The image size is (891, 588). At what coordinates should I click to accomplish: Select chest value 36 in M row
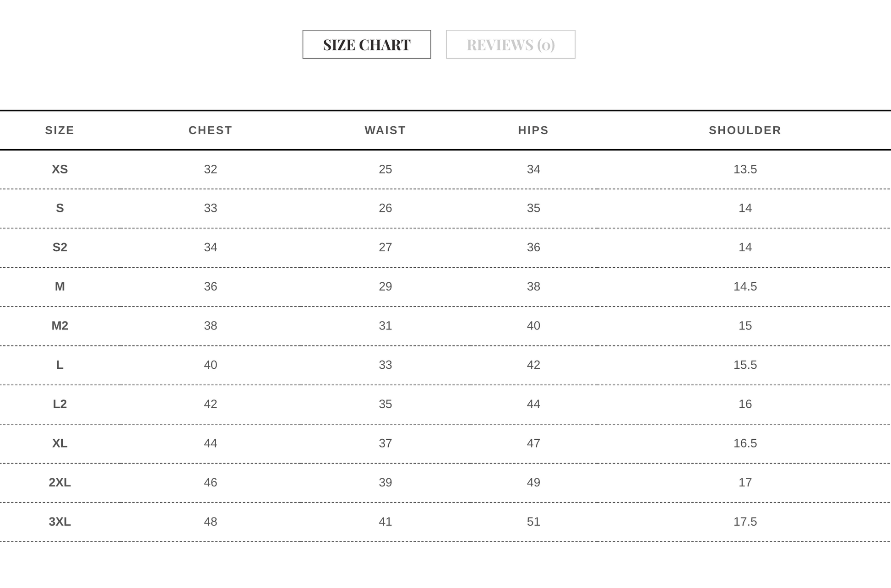[x=210, y=286]
